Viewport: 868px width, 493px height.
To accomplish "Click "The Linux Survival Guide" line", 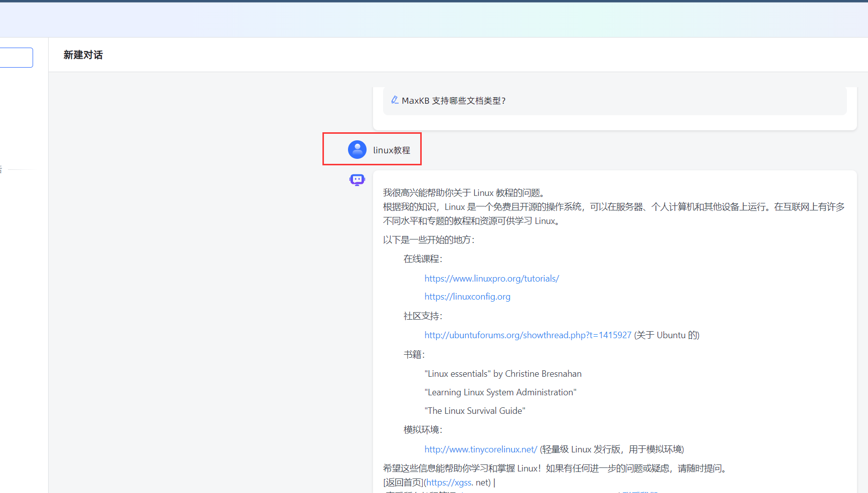I will point(475,411).
